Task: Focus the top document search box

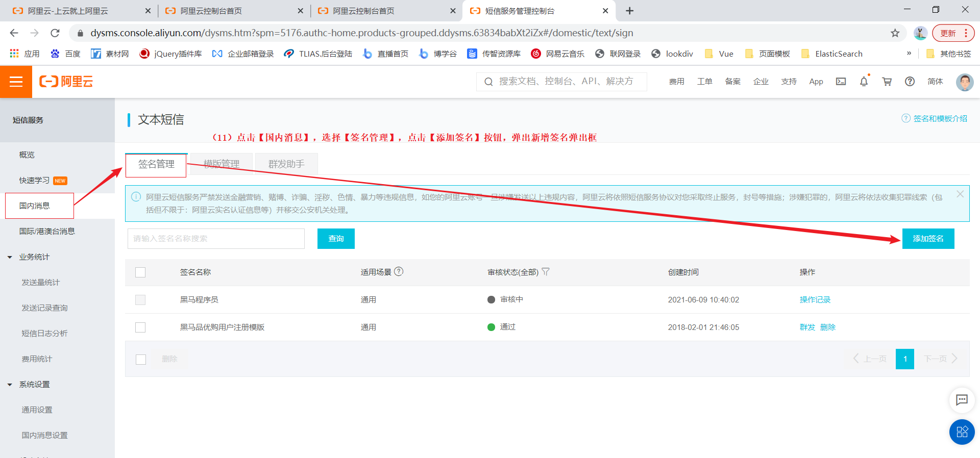Action: point(561,82)
